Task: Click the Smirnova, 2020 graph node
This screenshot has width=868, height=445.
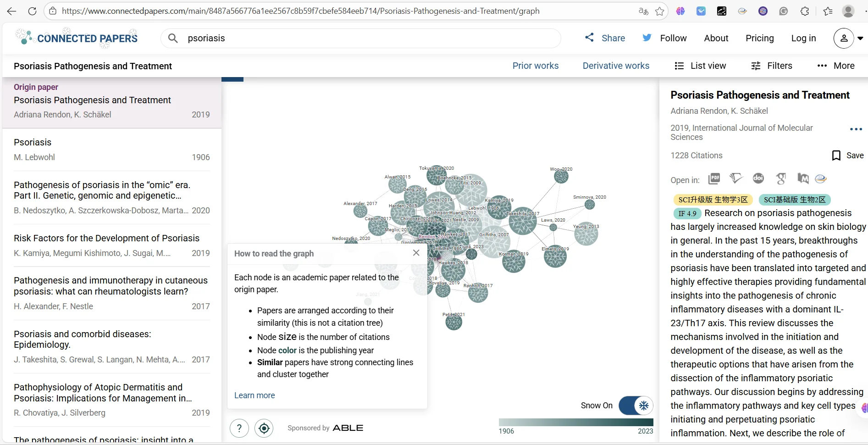Action: pyautogui.click(x=590, y=204)
